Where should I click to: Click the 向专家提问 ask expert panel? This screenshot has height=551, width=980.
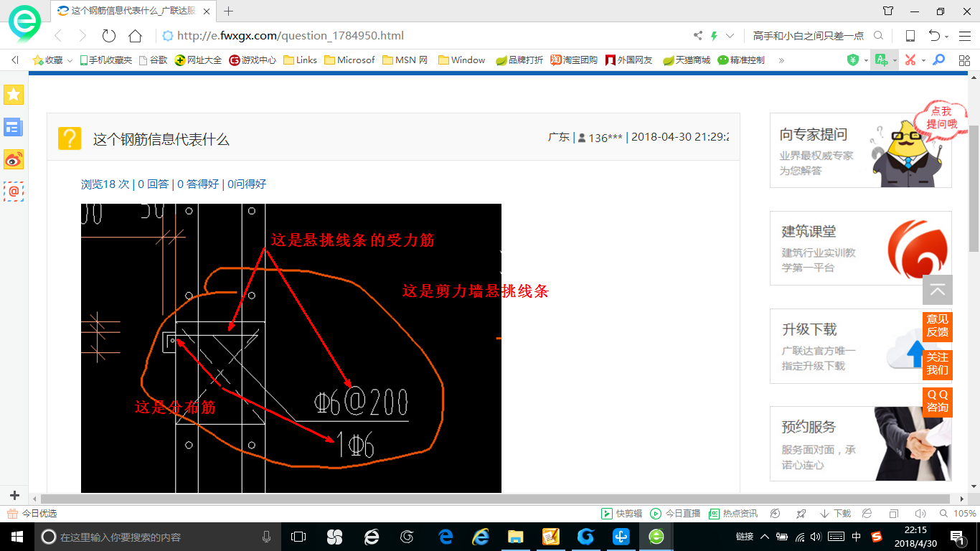(861, 150)
